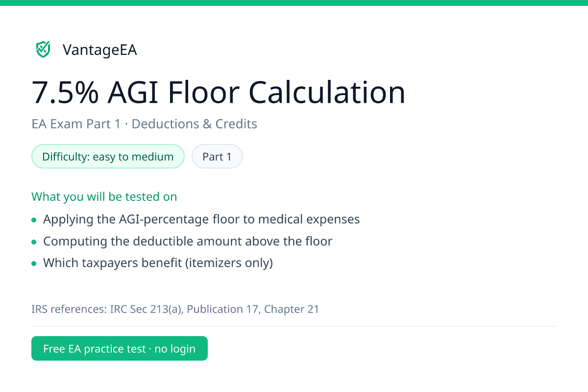Screen dimensions: 588x392
Task: Click the bullet dot before Applying the AGI-percentage floor
Action: point(34,220)
